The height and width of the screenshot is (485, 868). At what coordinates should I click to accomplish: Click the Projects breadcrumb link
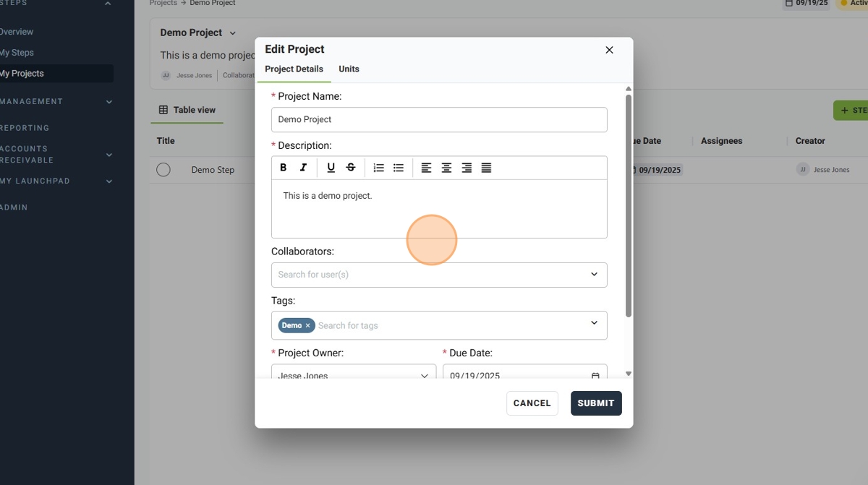[163, 3]
